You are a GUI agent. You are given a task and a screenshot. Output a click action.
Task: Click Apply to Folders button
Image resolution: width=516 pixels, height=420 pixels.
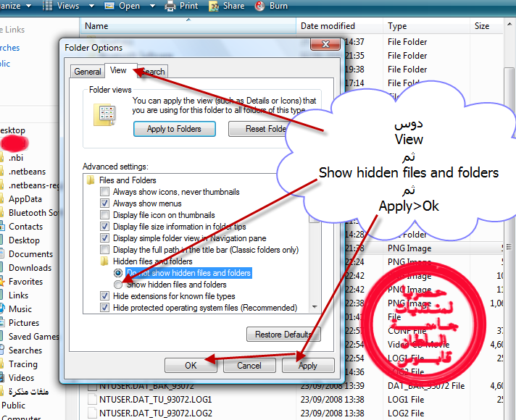click(x=175, y=129)
